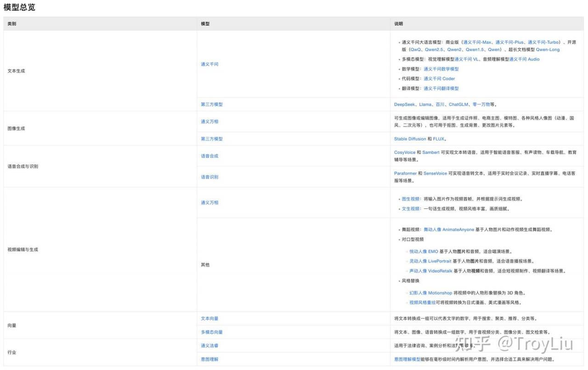Open the Paraformer link
The image size is (588, 370).
point(405,174)
